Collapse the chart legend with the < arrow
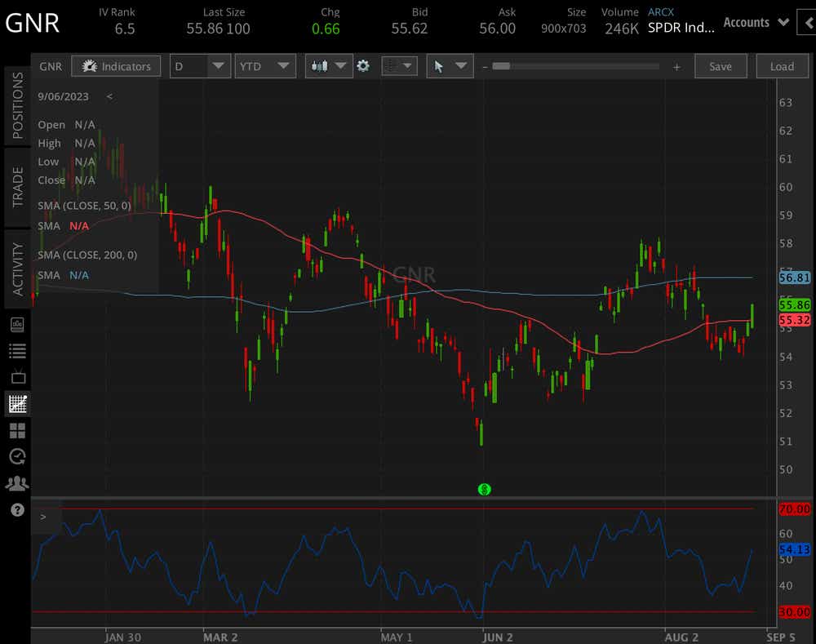 click(x=109, y=96)
